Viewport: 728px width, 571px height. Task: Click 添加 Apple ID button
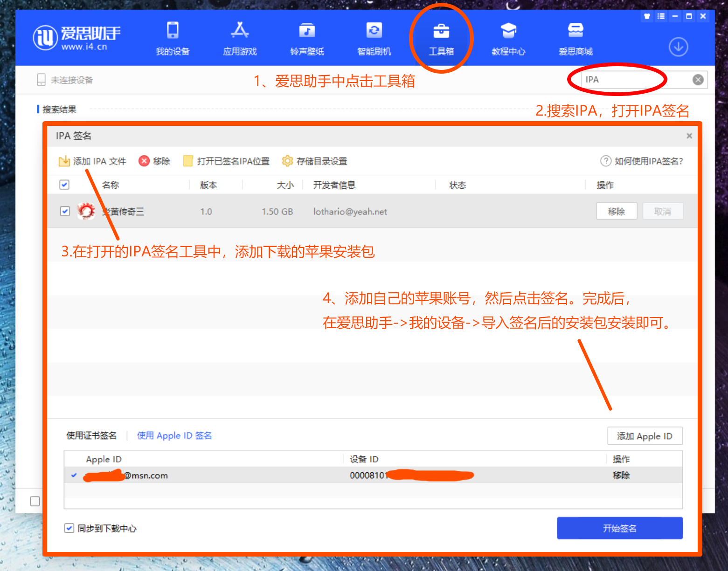645,436
